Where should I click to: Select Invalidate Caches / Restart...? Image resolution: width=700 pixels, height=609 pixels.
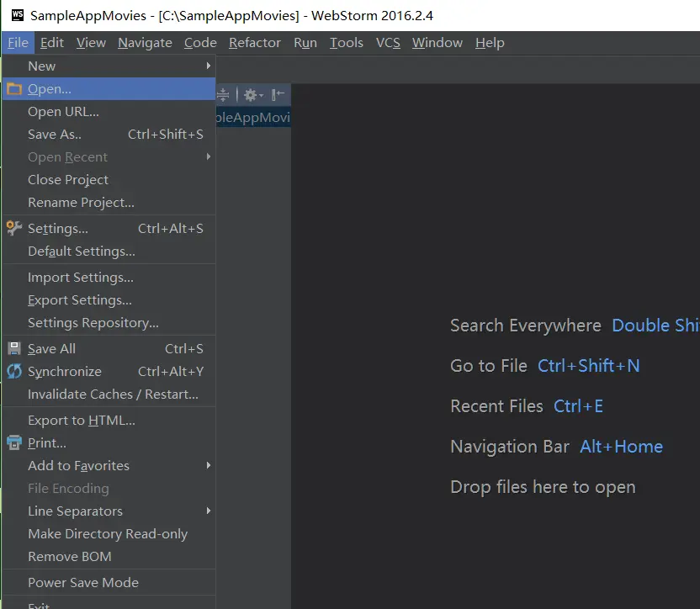pyautogui.click(x=109, y=395)
